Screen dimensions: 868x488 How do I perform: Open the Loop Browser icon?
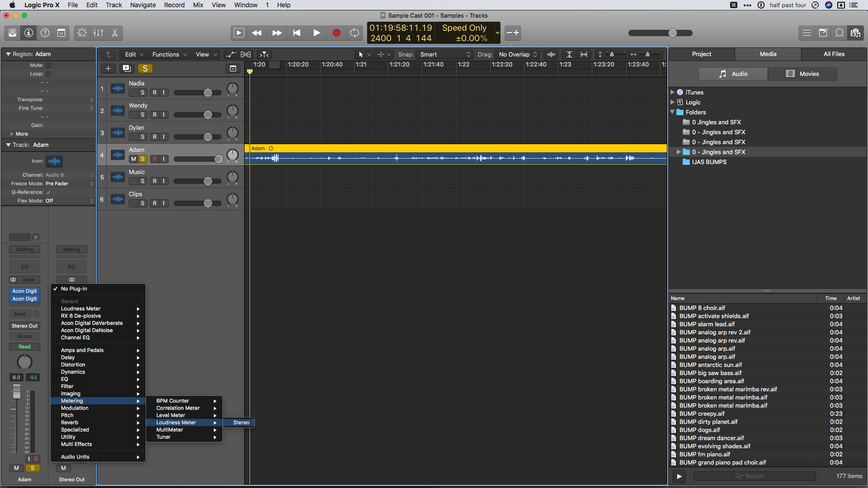tap(839, 33)
